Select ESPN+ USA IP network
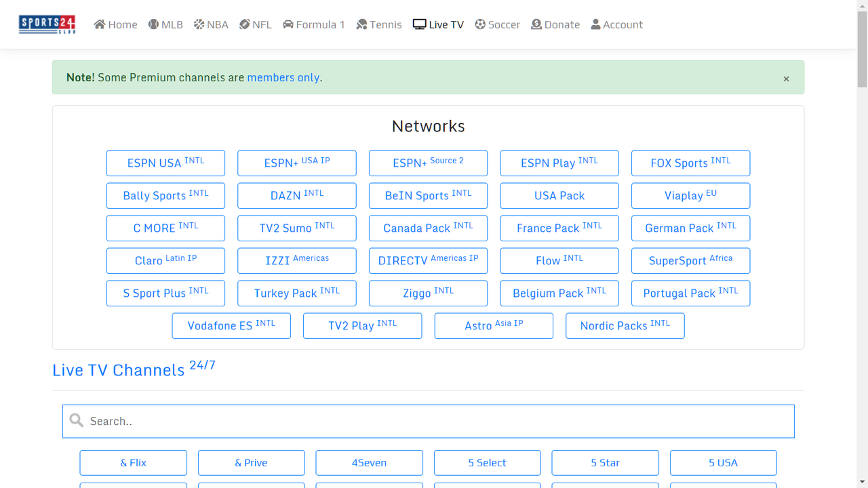Screen dimensions: 868x488 coord(297,163)
